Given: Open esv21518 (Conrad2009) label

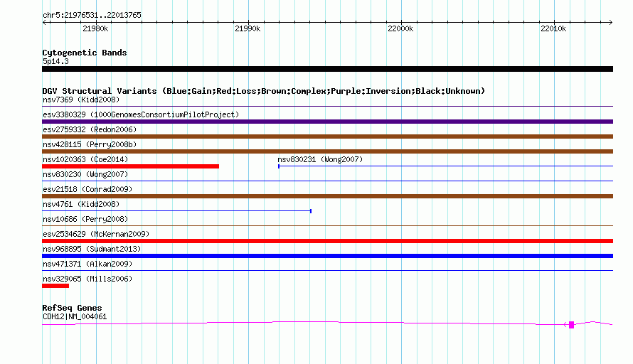Looking at the screenshot, I should [x=87, y=189].
